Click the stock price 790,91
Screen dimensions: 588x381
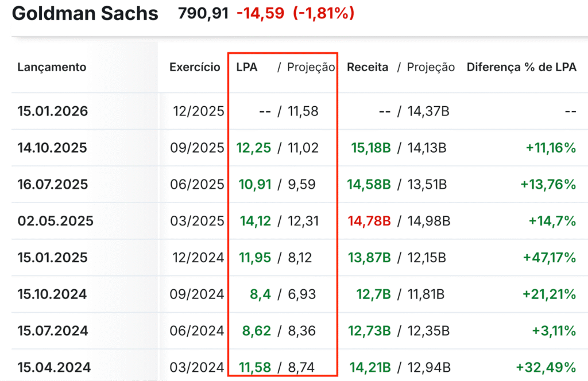click(x=203, y=14)
